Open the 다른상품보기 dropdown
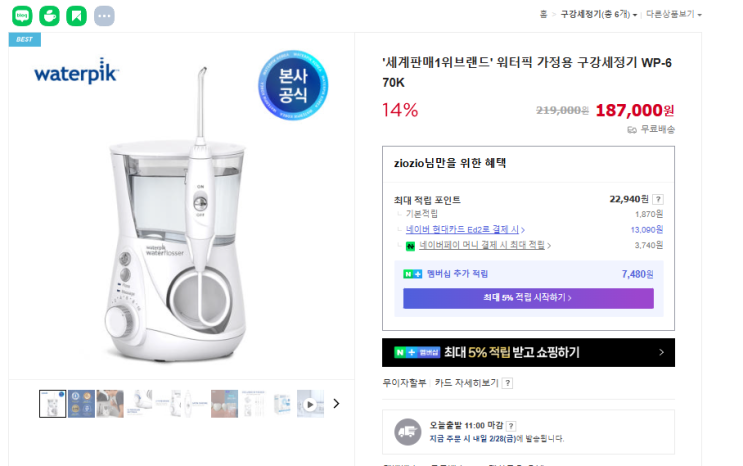Viewport: 743px width, 466px height. 673,15
